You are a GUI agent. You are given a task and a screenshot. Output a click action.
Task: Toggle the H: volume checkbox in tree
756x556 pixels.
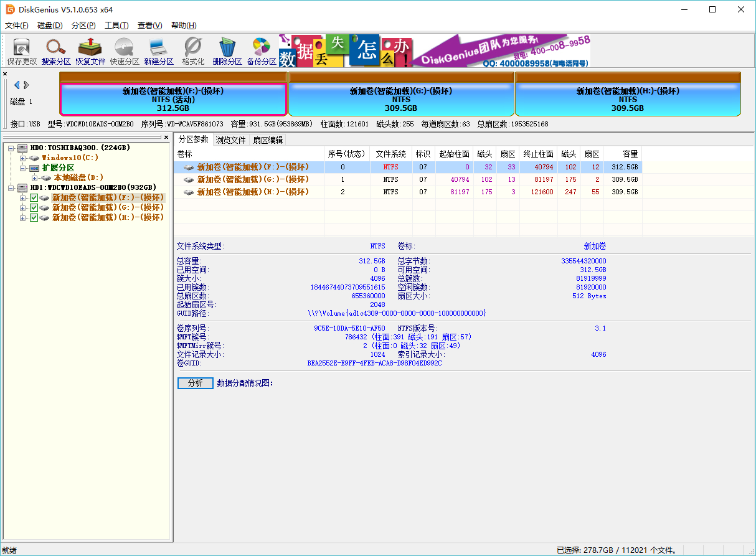(34, 218)
